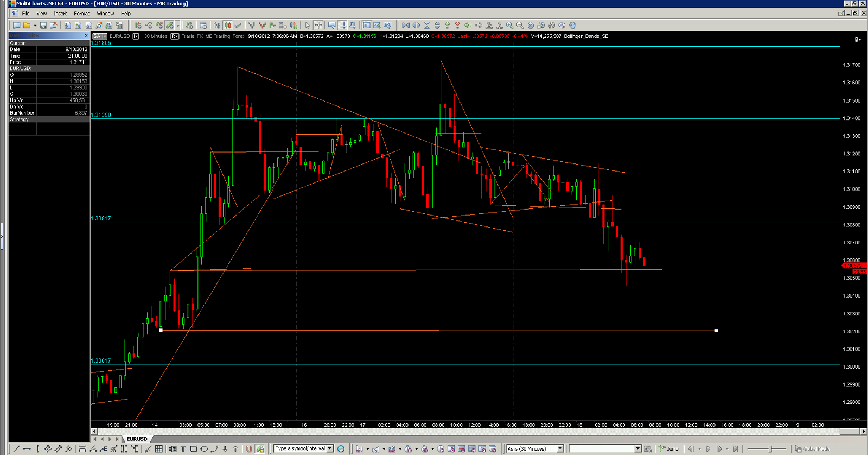Image resolution: width=868 pixels, height=455 pixels.
Task: Click the playback play button
Action: click(x=707, y=448)
